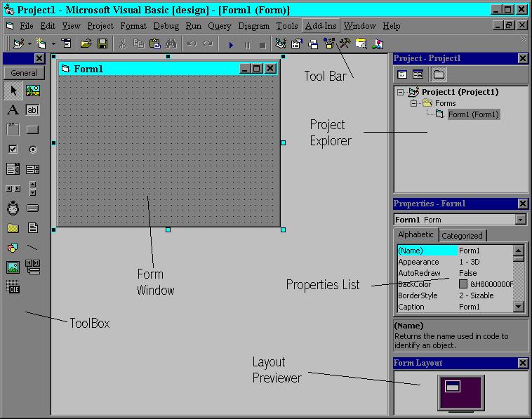Select the FileListBox tool

coord(33,227)
